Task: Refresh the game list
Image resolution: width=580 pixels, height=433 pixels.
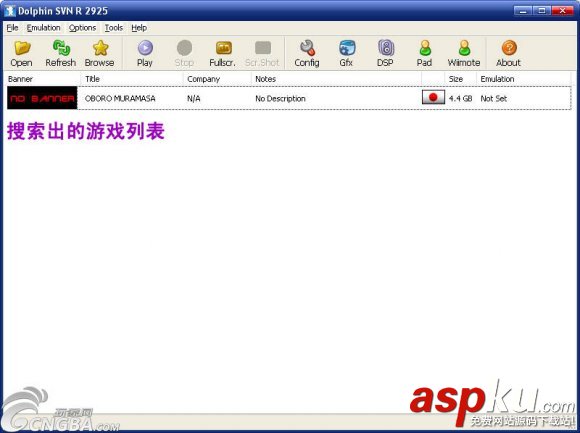Action: [61, 54]
